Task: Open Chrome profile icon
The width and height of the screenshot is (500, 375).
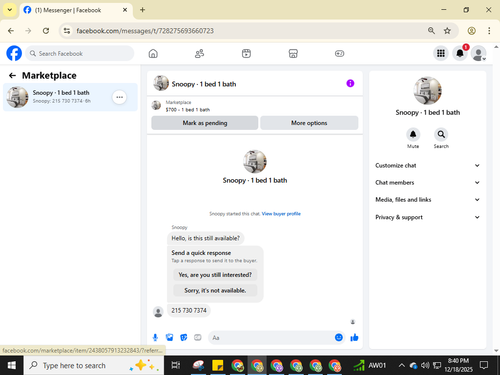Action: coord(471,31)
